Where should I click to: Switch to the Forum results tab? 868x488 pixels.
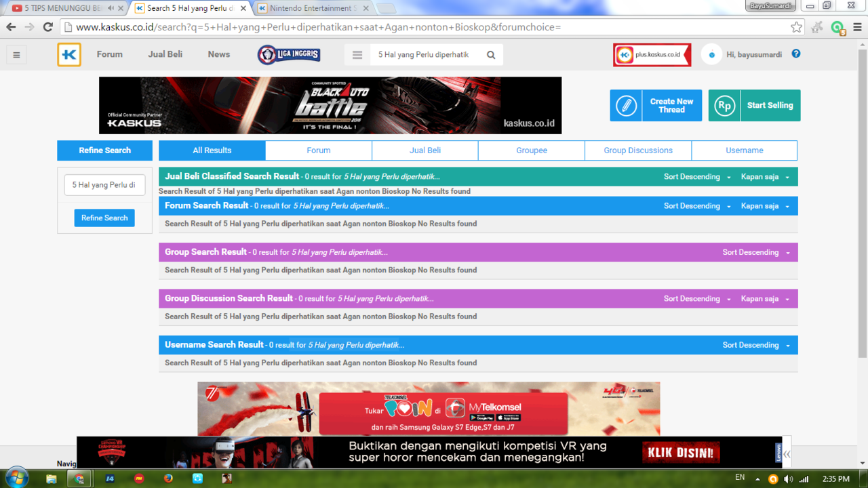(319, 150)
